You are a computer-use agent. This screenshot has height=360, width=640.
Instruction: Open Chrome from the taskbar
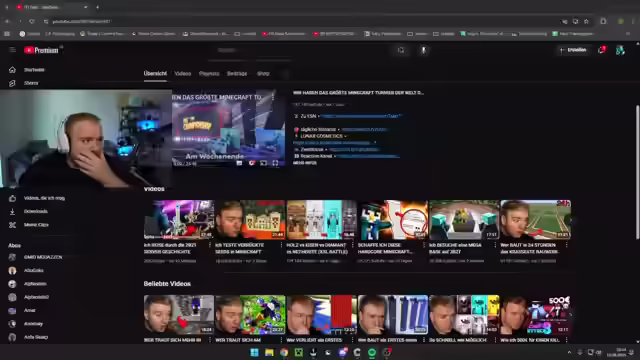click(284, 352)
